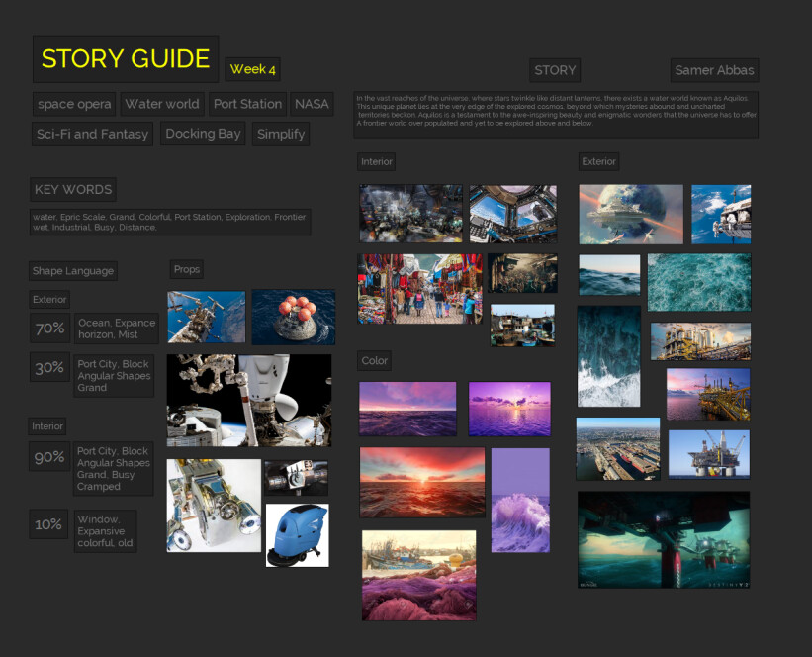
Task: Click the 90% interior percentage box
Action: (x=49, y=457)
